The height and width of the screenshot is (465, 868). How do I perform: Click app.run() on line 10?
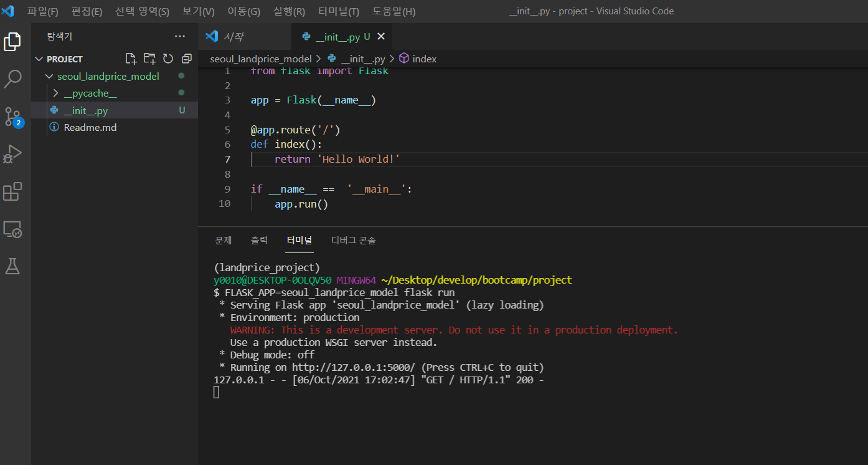pos(301,203)
